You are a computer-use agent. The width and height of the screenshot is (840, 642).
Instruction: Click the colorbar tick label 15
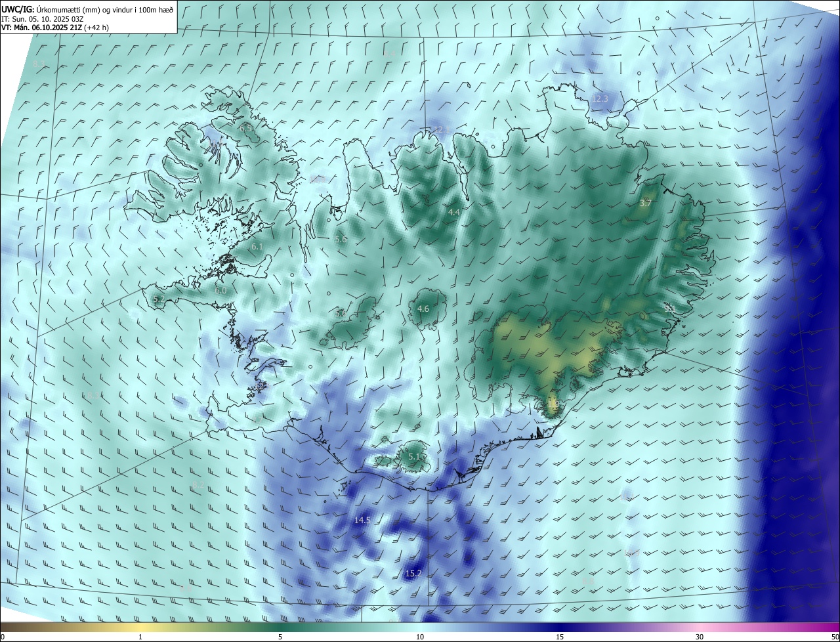click(560, 637)
